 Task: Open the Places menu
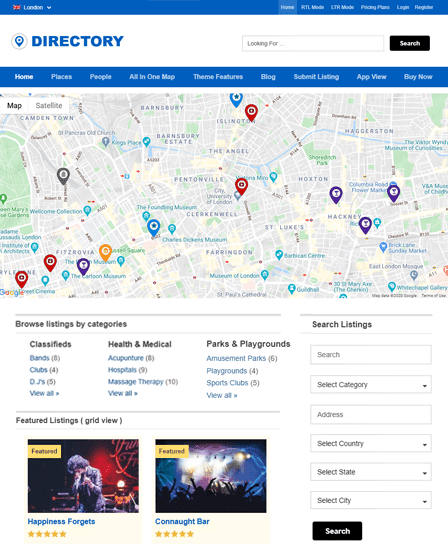coord(61,77)
